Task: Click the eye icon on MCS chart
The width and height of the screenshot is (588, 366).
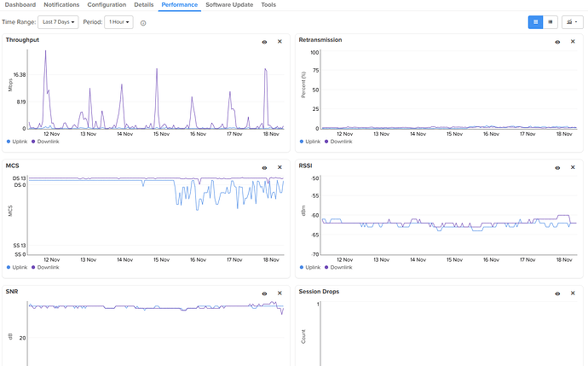Action: tap(264, 167)
